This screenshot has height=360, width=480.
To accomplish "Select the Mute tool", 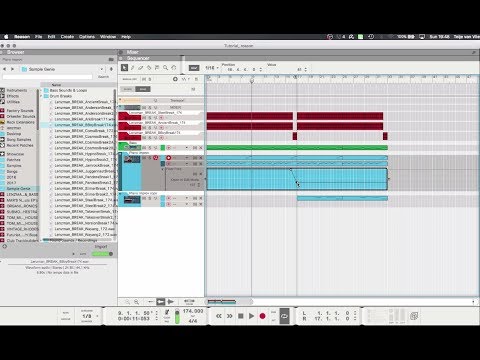I will (157, 68).
